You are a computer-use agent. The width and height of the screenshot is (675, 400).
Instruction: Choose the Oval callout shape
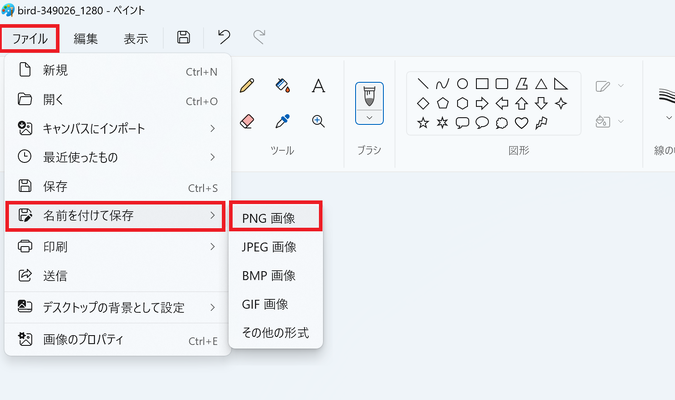pyautogui.click(x=482, y=123)
